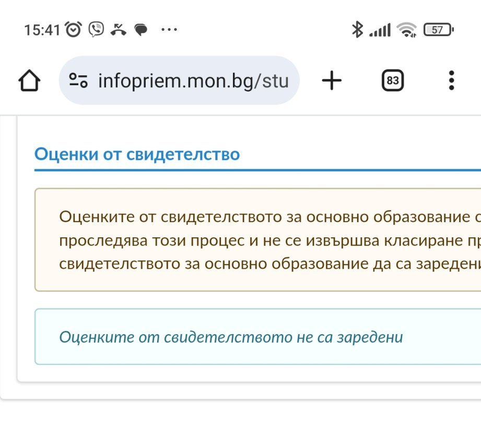Open a new tab with plus icon
481x448 pixels.
(x=332, y=81)
